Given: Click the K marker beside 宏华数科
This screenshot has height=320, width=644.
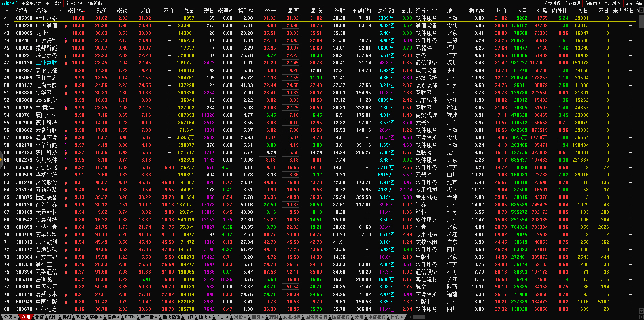Looking at the screenshot, I should pyautogui.click(x=66, y=235).
